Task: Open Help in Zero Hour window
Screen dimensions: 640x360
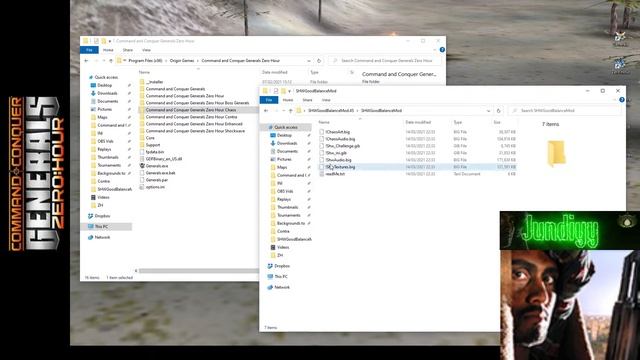Action: (x=442, y=50)
